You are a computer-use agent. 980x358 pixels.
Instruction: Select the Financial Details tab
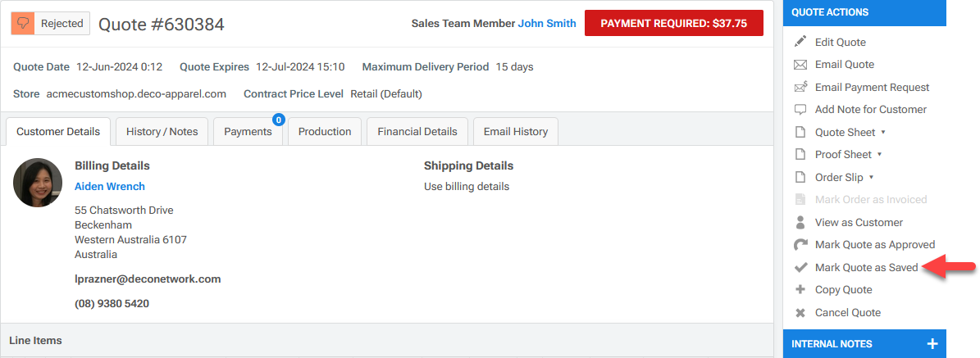coord(417,131)
